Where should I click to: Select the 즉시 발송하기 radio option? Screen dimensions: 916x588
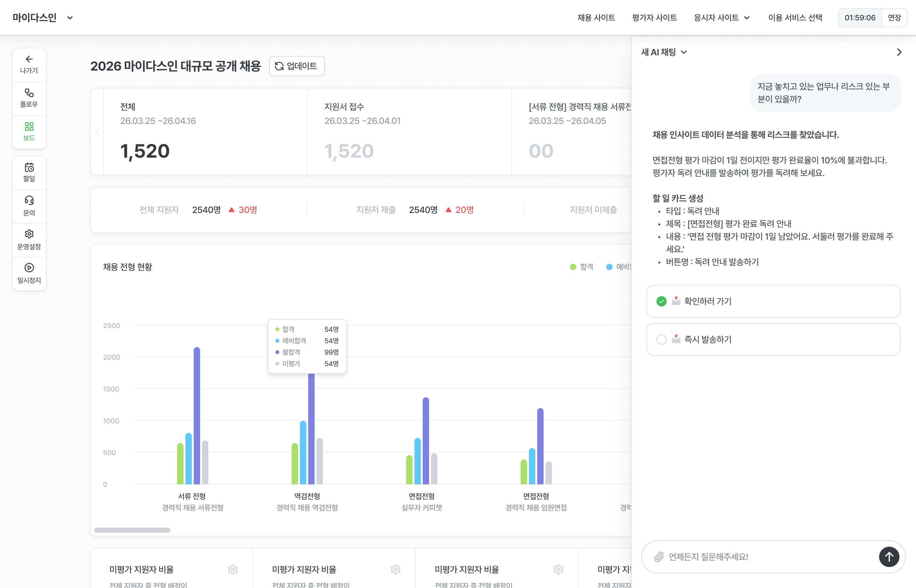pyautogui.click(x=661, y=339)
